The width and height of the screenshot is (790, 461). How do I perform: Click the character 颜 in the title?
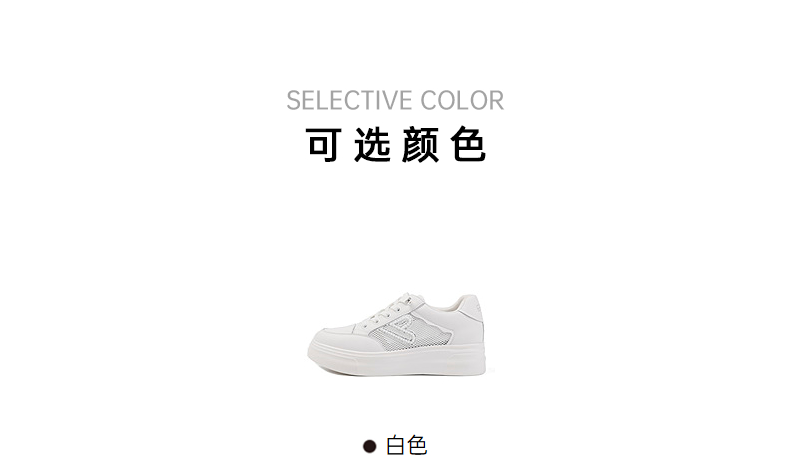(420, 145)
